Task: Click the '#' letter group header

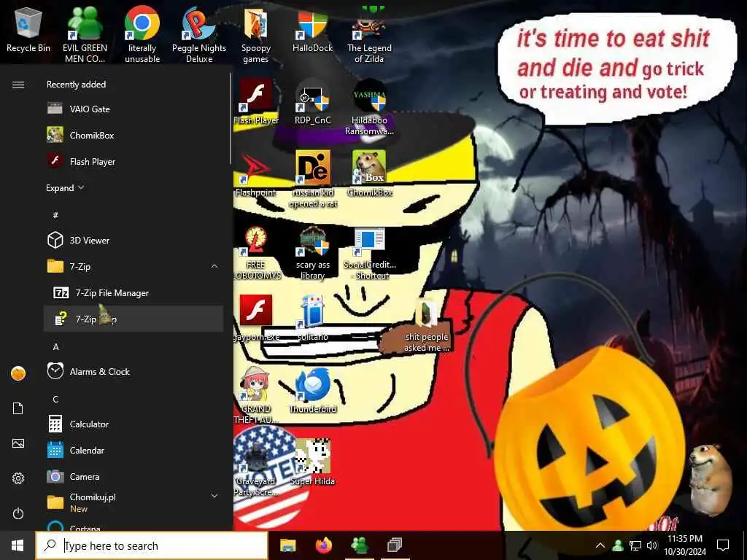Action: click(55, 215)
